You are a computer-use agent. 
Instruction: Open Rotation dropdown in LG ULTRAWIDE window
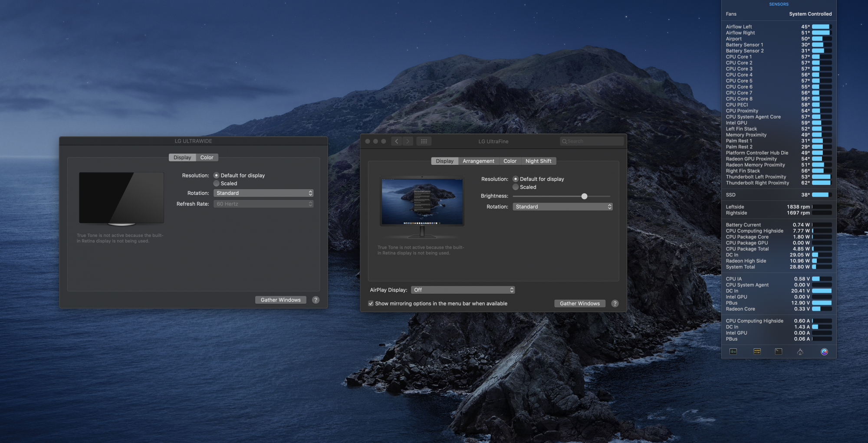tap(263, 193)
